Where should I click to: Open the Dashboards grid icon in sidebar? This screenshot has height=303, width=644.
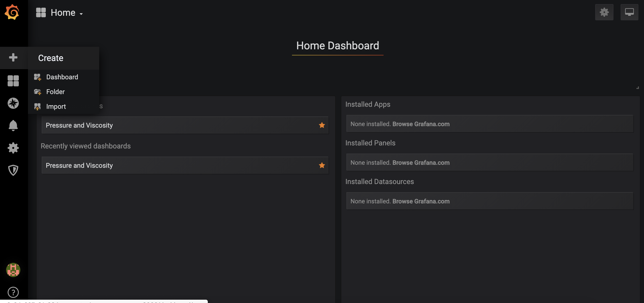point(13,81)
